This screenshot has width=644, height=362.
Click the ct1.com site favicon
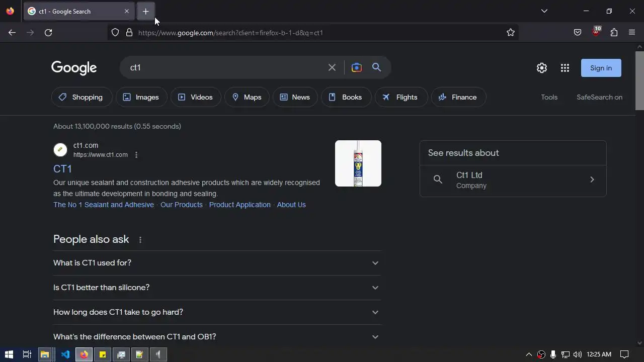click(60, 149)
